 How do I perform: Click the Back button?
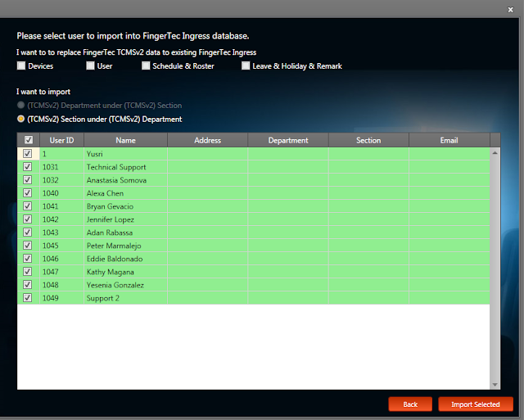(x=410, y=404)
